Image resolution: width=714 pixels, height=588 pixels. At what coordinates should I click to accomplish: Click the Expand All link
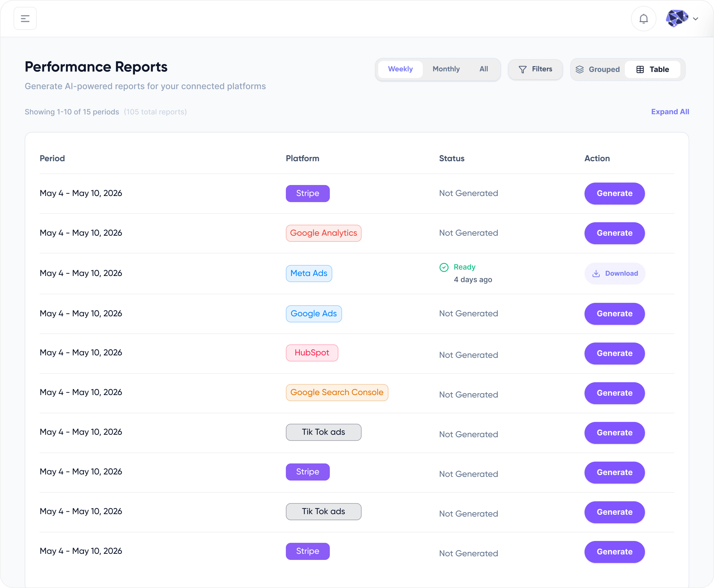[670, 112]
